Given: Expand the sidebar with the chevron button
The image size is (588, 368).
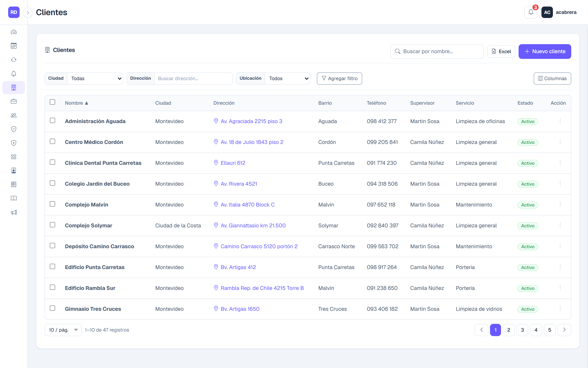Looking at the screenshot, I should [x=28, y=12].
